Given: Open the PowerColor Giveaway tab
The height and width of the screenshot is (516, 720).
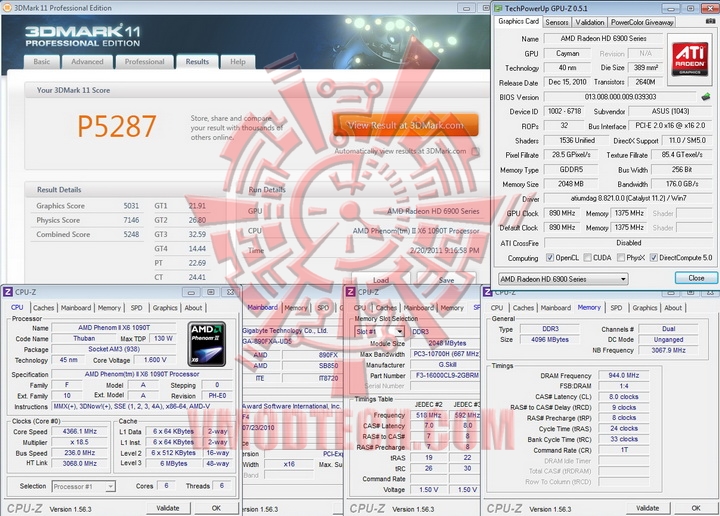Looking at the screenshot, I should [x=642, y=22].
